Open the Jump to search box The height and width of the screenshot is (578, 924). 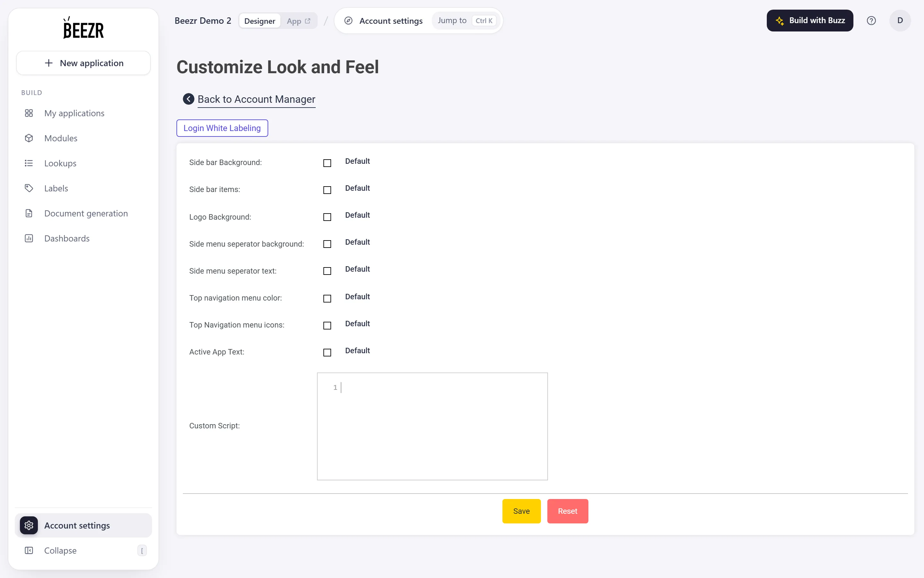(x=466, y=21)
